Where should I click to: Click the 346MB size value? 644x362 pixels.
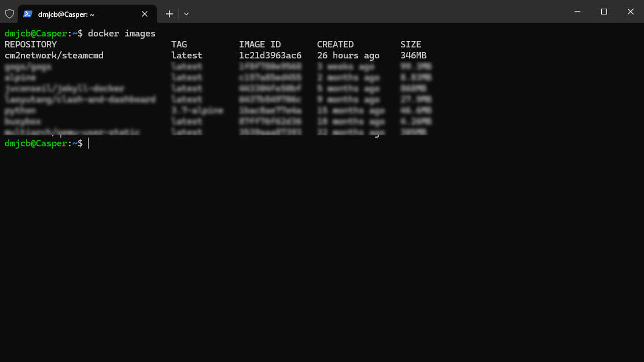point(414,56)
